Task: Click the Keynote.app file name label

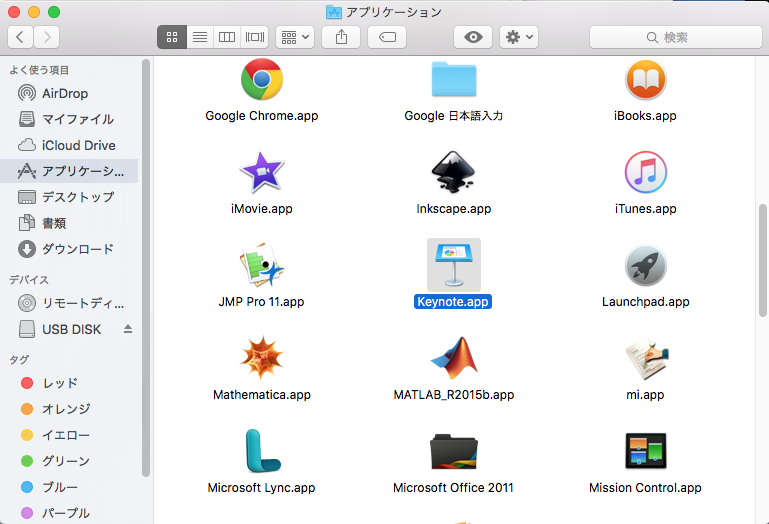Action: click(x=453, y=301)
